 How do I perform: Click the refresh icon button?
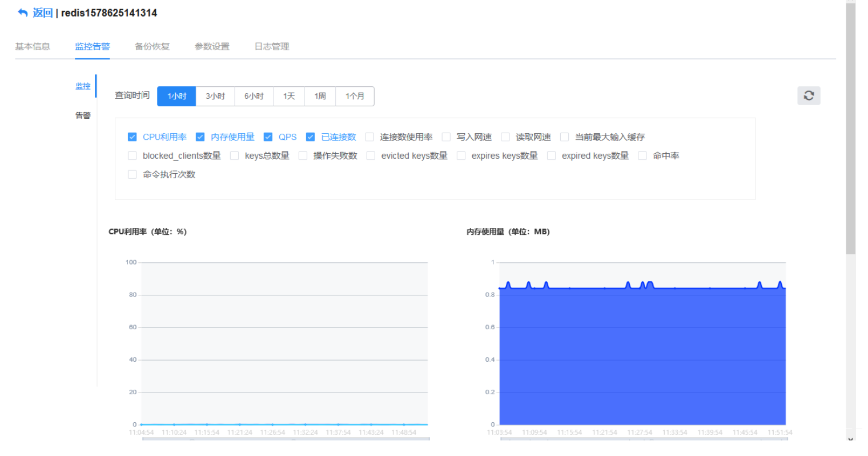(x=809, y=95)
